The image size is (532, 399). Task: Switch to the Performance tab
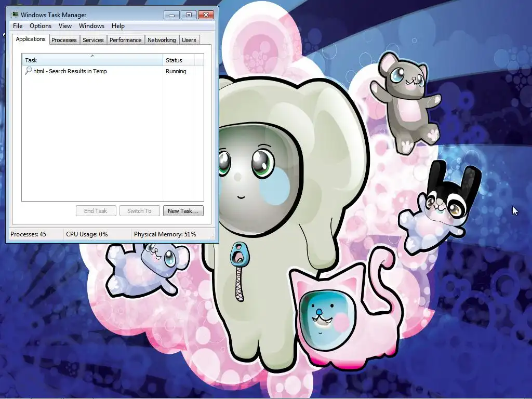pyautogui.click(x=126, y=40)
